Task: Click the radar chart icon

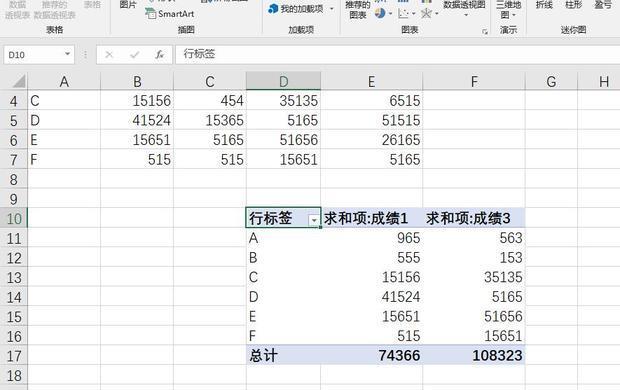Action: coord(426,14)
